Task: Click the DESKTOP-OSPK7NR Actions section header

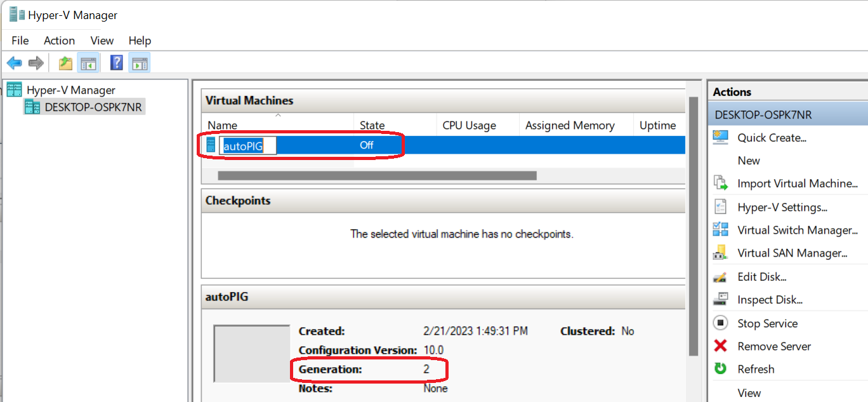Action: click(x=788, y=115)
